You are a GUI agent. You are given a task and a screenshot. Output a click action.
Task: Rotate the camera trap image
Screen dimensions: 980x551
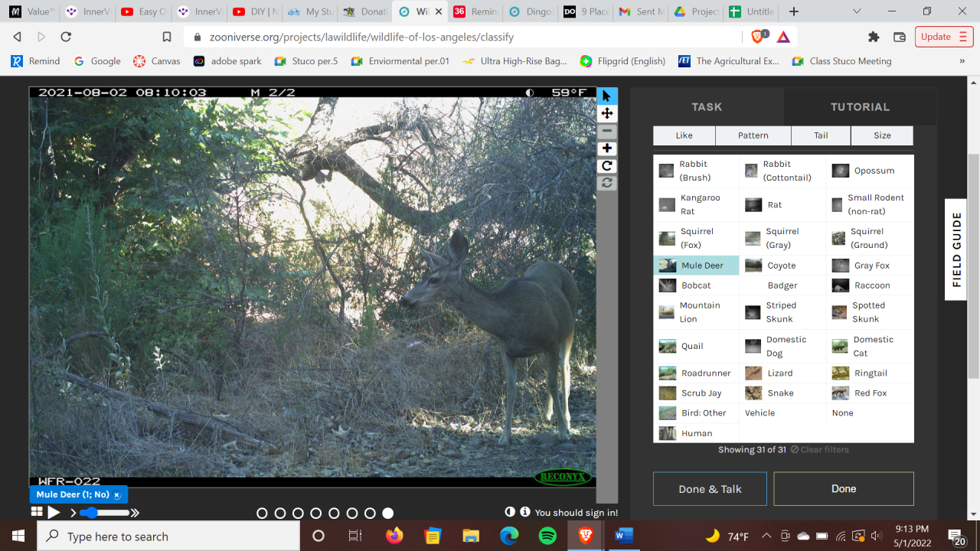pyautogui.click(x=606, y=166)
